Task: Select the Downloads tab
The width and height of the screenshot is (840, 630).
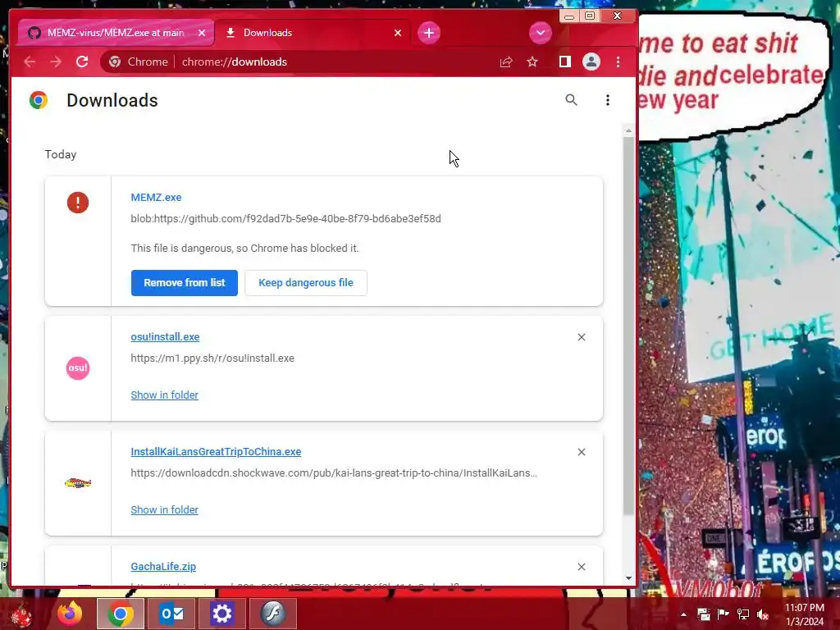Action: 313,33
